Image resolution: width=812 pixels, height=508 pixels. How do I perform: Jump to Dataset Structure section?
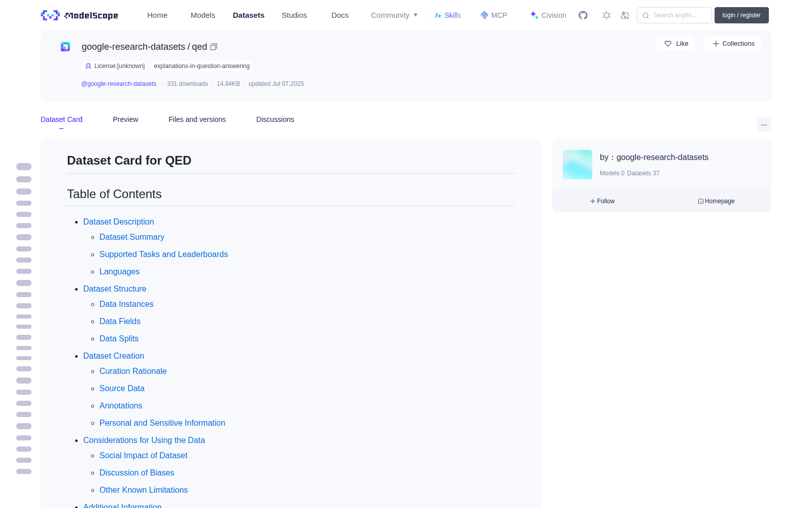[115, 289]
